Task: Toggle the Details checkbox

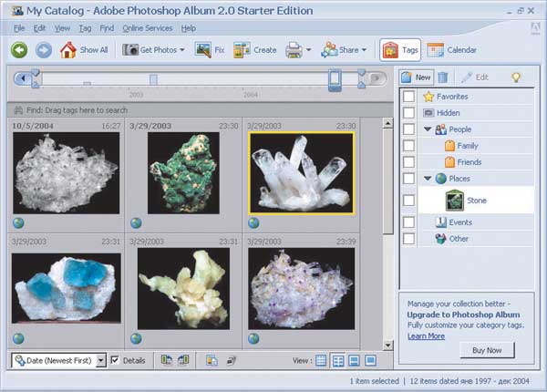Action: pyautogui.click(x=115, y=360)
